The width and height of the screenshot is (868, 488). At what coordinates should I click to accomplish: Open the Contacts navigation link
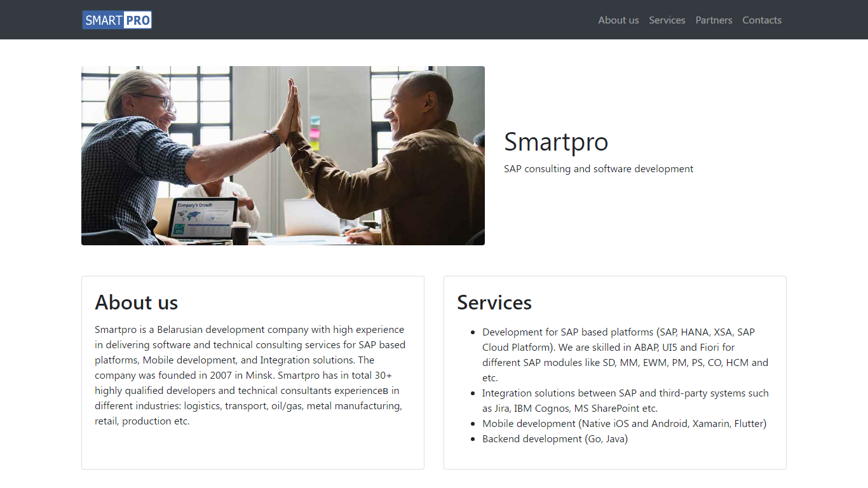click(x=762, y=20)
